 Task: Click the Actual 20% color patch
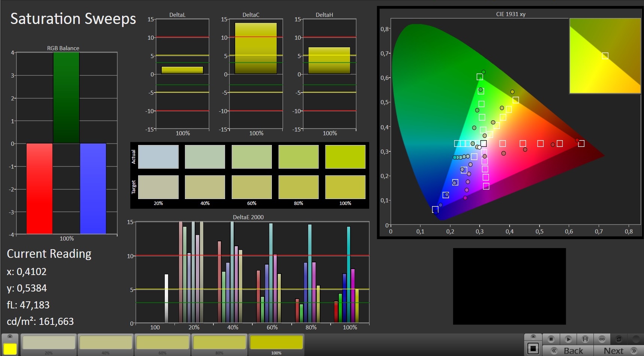[x=158, y=157]
